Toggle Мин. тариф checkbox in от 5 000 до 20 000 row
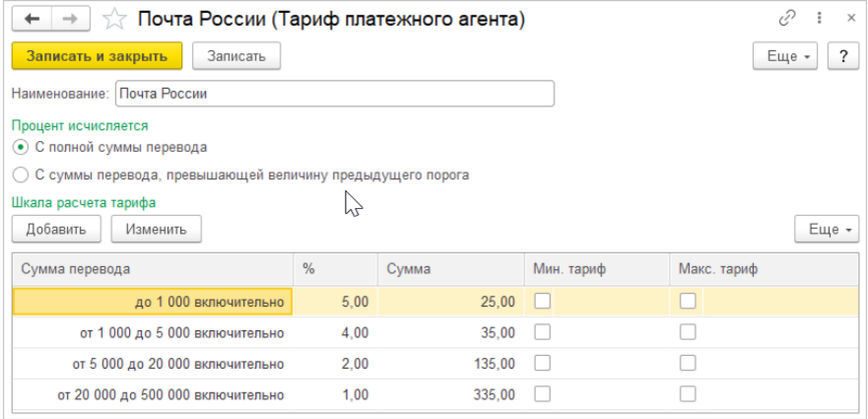The width and height of the screenshot is (868, 419). click(543, 364)
